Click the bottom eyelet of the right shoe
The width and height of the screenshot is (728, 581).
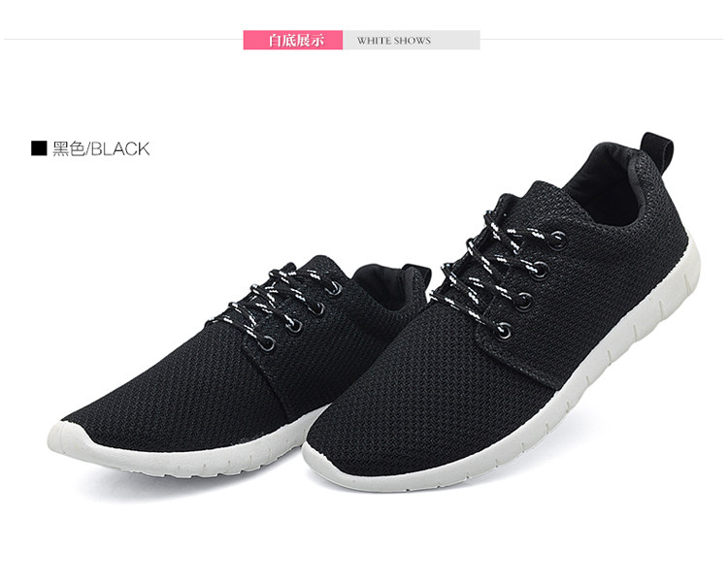click(x=504, y=332)
